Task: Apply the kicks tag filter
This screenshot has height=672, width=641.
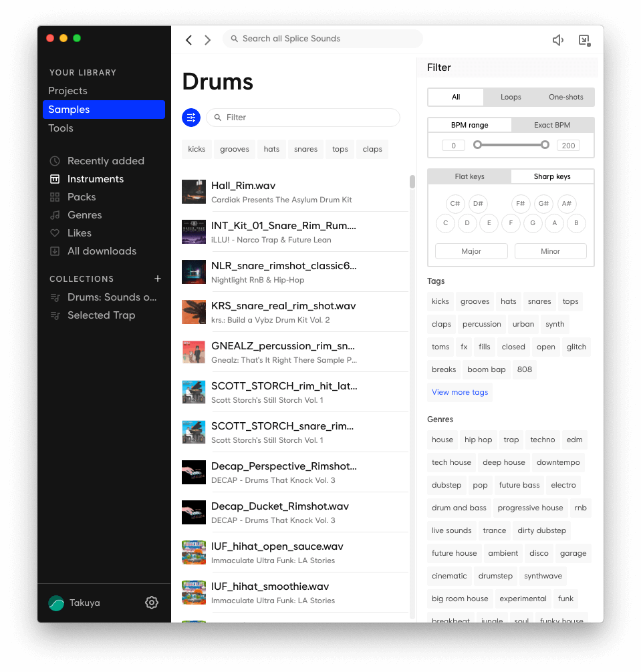Action: point(440,301)
